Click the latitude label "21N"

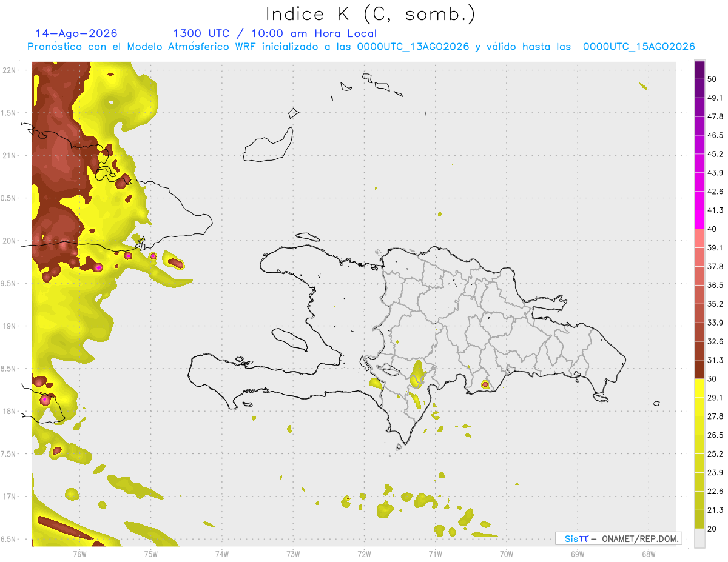[10, 155]
